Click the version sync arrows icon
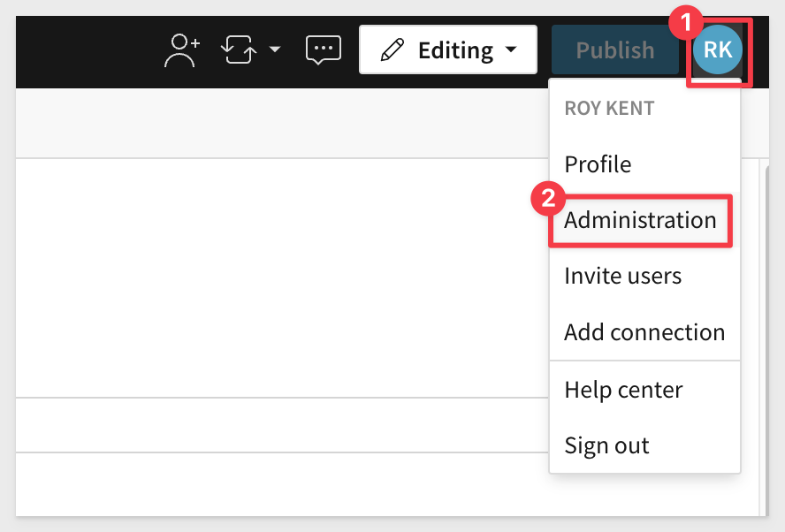The height and width of the screenshot is (532, 785). [239, 49]
